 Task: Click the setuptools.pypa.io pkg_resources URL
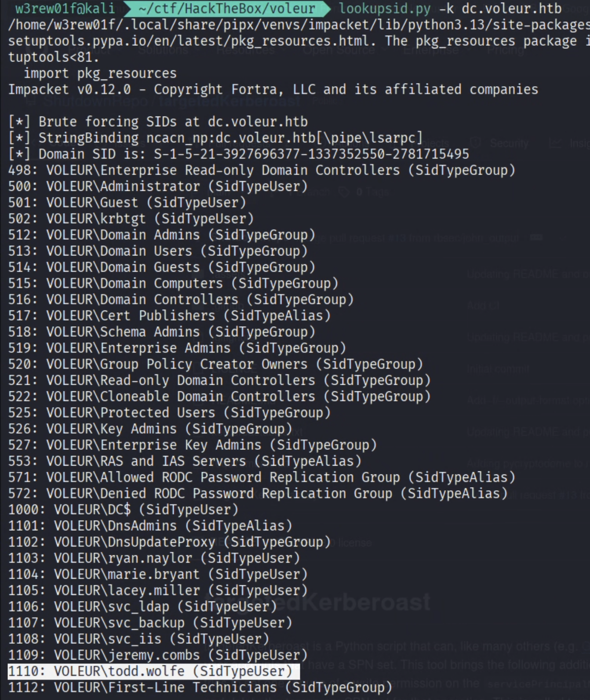pos(189,41)
